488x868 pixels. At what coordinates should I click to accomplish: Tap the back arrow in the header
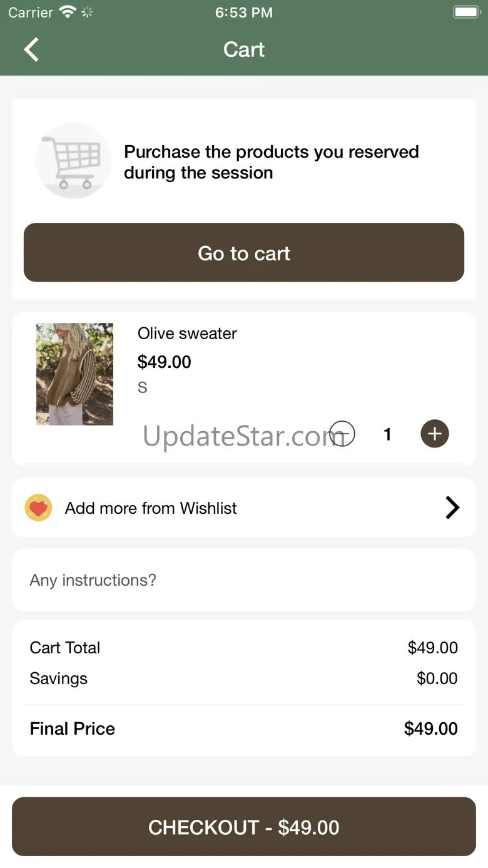click(x=31, y=49)
